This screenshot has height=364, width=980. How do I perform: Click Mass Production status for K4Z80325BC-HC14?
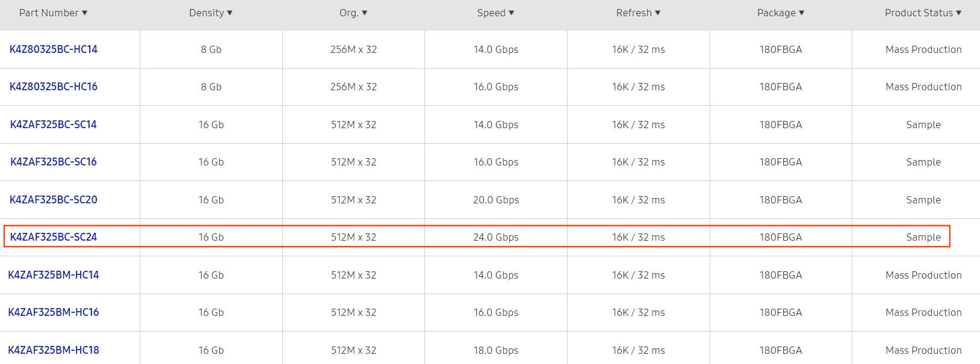click(x=923, y=49)
